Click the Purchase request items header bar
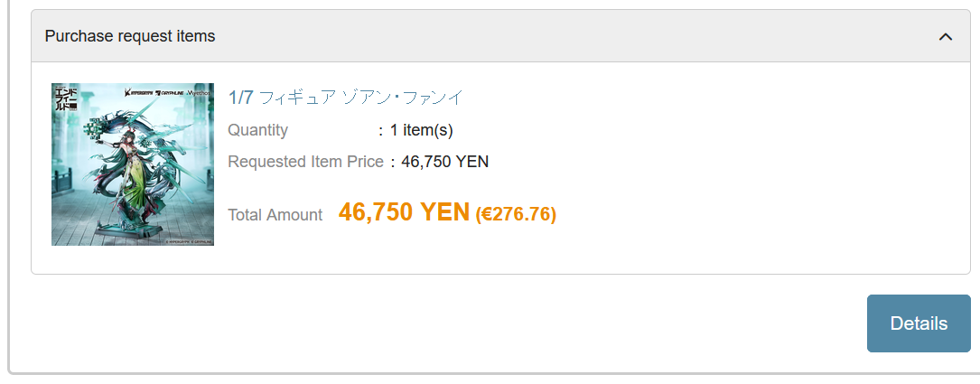980x384 pixels. pyautogui.click(x=500, y=35)
